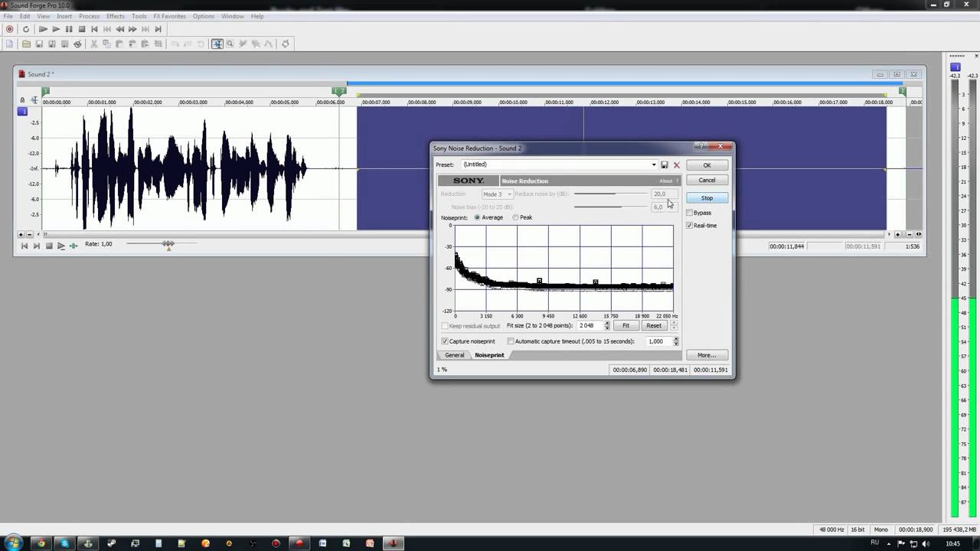Screen dimensions: 980x551
Task: Click the Reset button
Action: point(654,326)
